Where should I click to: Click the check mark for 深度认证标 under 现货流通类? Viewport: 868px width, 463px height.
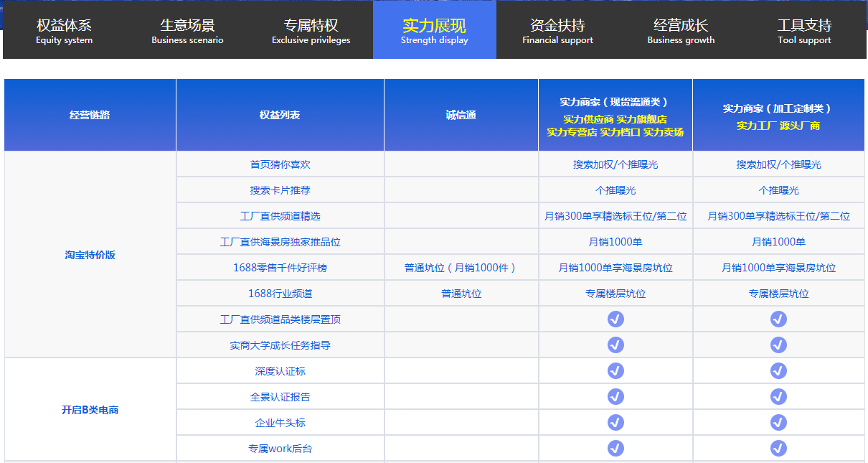pos(615,370)
